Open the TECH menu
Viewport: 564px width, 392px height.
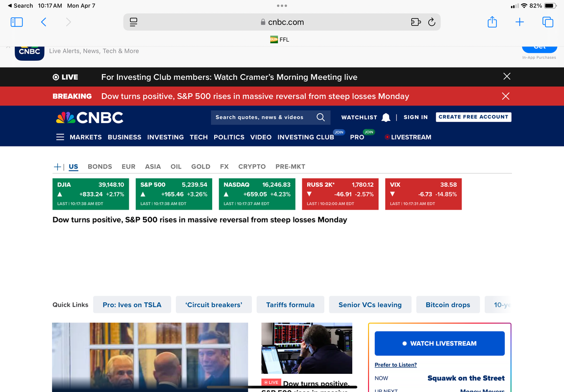pos(198,137)
